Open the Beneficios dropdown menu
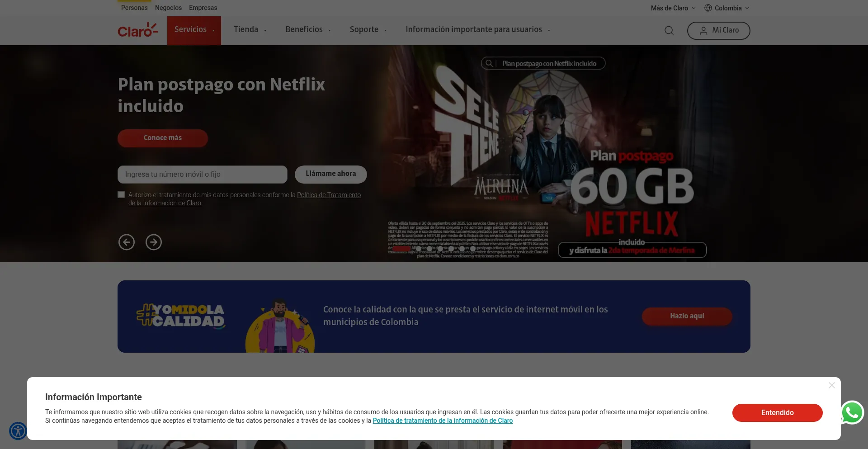 coord(308,30)
